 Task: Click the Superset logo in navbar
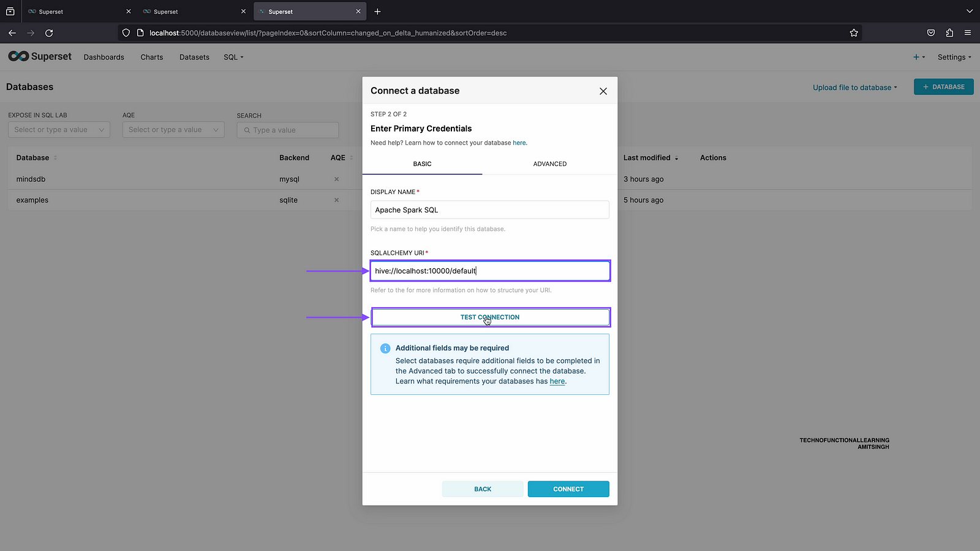coord(40,56)
